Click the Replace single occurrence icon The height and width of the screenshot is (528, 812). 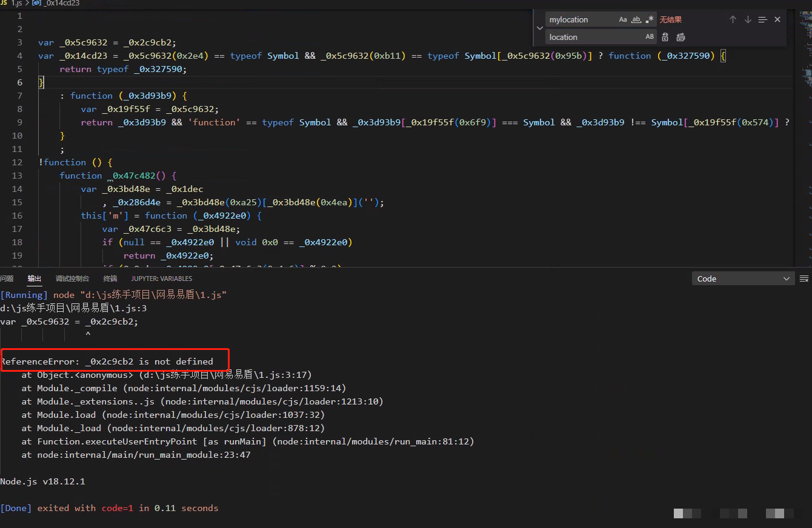coord(665,37)
